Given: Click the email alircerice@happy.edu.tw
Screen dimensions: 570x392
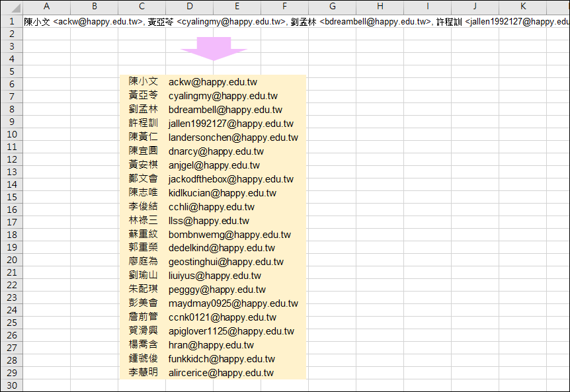Looking at the screenshot, I should (221, 373).
